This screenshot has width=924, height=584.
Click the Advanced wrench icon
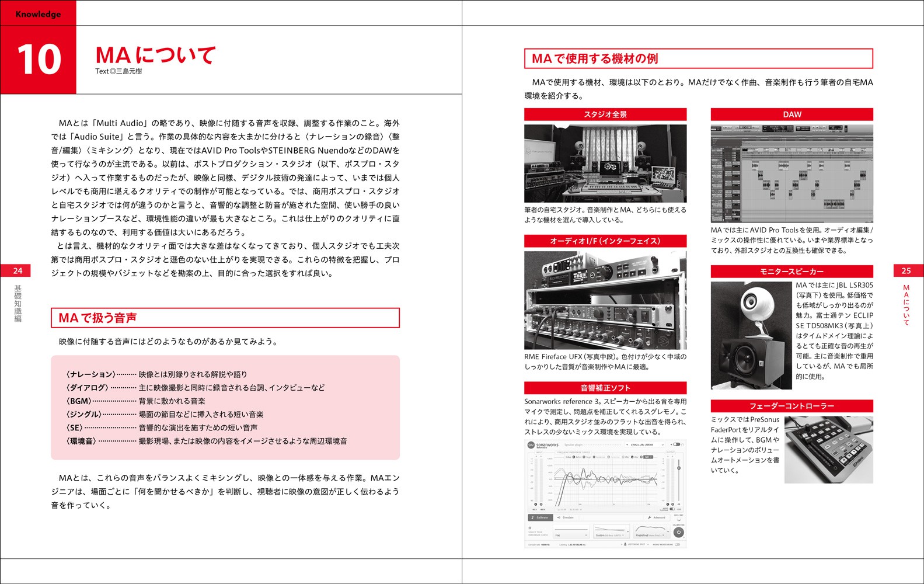(650, 517)
